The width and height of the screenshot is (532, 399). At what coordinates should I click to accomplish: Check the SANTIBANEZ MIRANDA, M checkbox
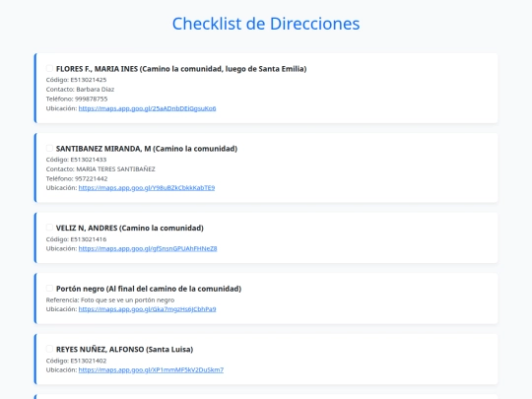click(49, 148)
